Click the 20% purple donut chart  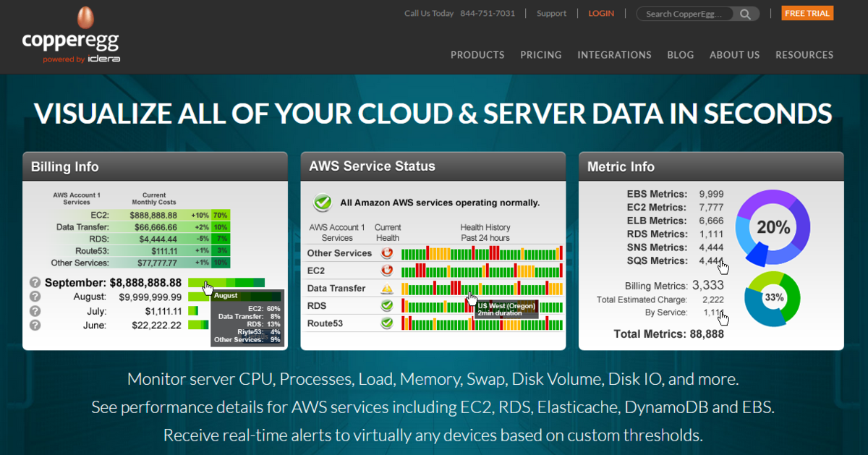pos(773,228)
